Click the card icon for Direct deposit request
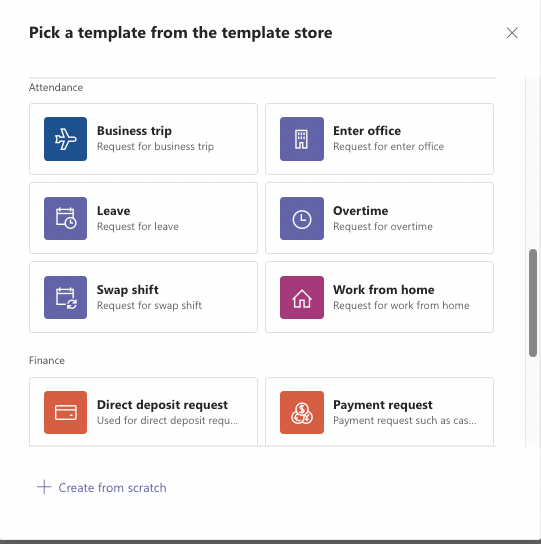541x544 pixels. [x=65, y=412]
